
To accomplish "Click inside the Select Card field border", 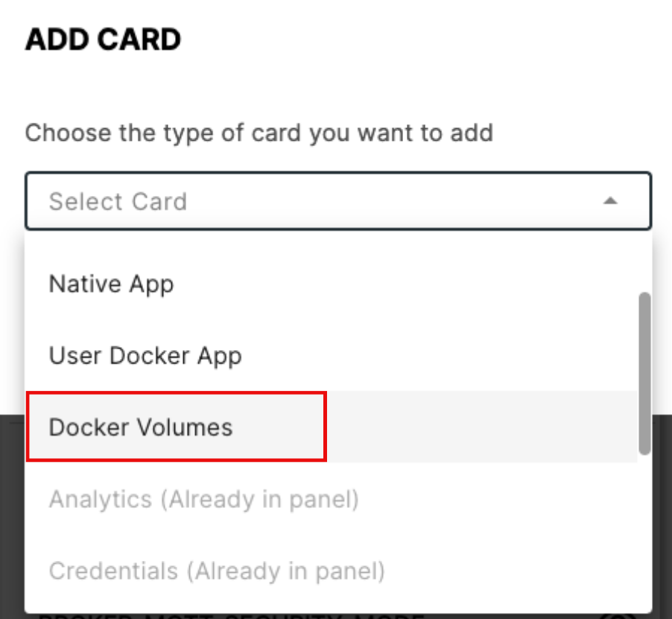I will pos(335,201).
